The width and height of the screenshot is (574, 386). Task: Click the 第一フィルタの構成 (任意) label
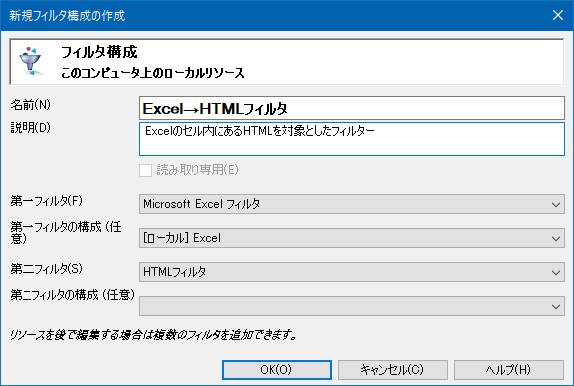pyautogui.click(x=66, y=233)
